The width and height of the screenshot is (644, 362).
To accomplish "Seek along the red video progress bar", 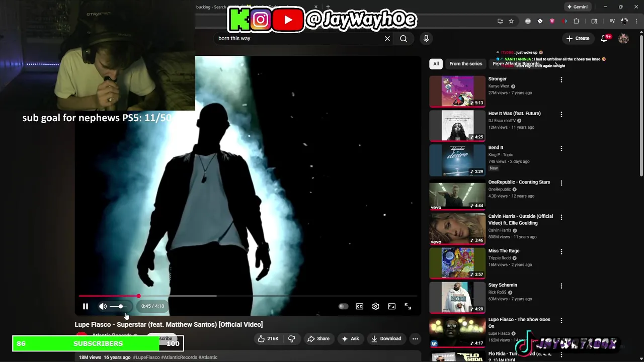I will [249, 296].
